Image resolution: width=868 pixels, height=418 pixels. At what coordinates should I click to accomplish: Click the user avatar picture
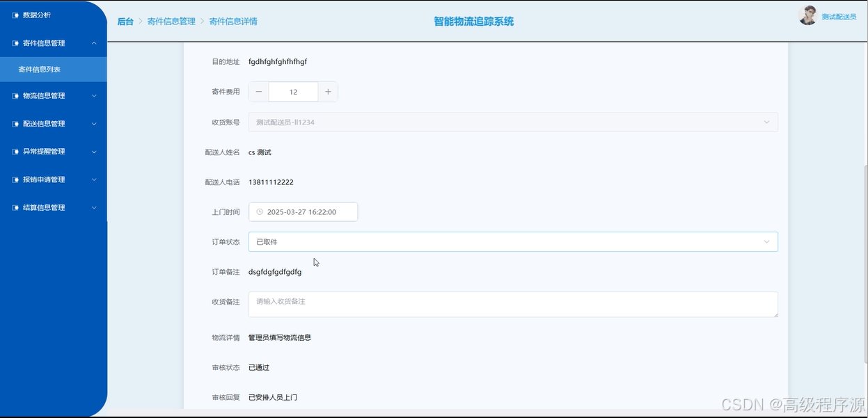click(x=808, y=15)
